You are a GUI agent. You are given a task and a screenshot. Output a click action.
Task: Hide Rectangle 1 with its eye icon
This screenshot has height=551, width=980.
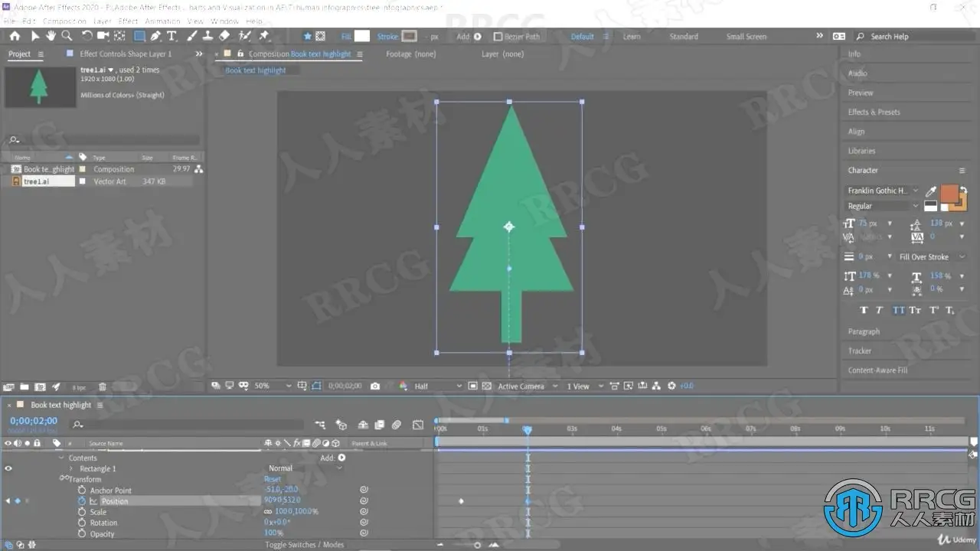(x=9, y=468)
